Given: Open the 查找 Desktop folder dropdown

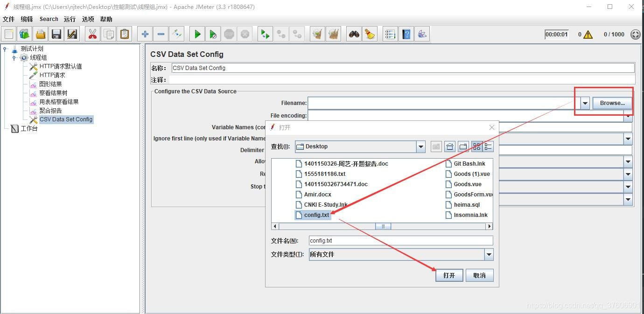Looking at the screenshot, I should click(x=421, y=147).
